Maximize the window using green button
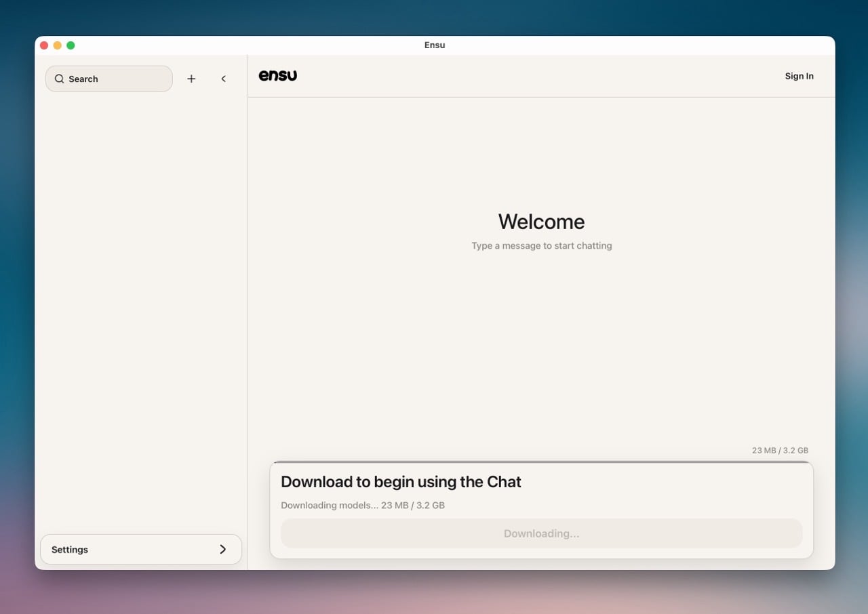868x614 pixels. click(71, 45)
